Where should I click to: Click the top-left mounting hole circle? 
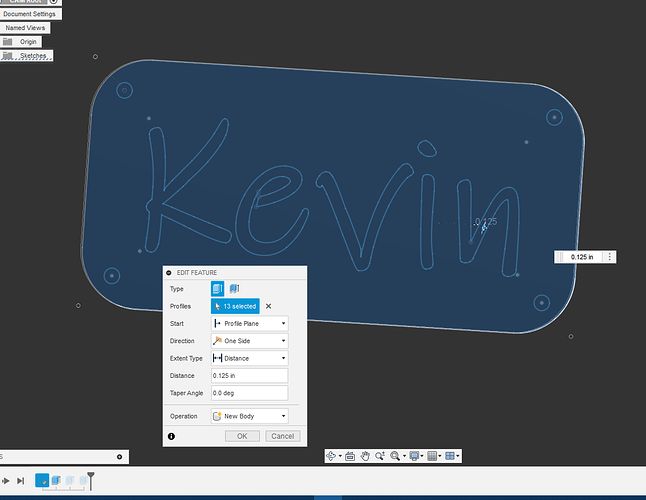coord(124,90)
